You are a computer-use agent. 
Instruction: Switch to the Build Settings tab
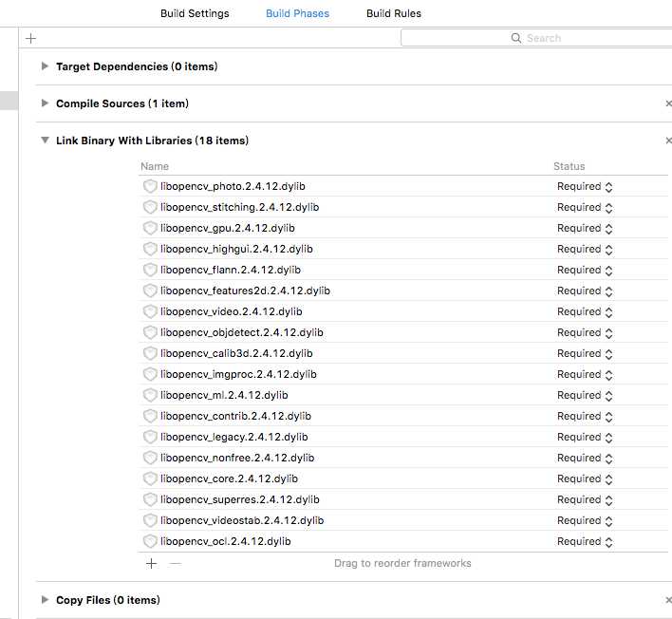pyautogui.click(x=195, y=13)
